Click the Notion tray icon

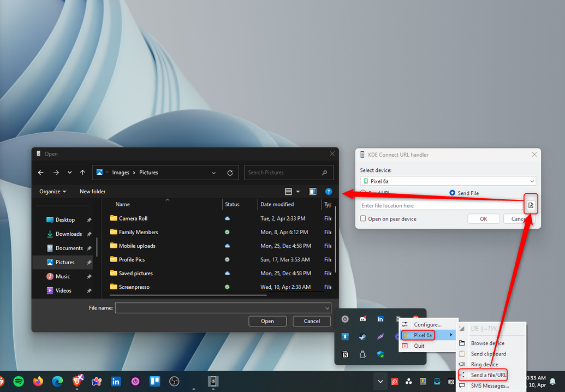tap(345, 354)
